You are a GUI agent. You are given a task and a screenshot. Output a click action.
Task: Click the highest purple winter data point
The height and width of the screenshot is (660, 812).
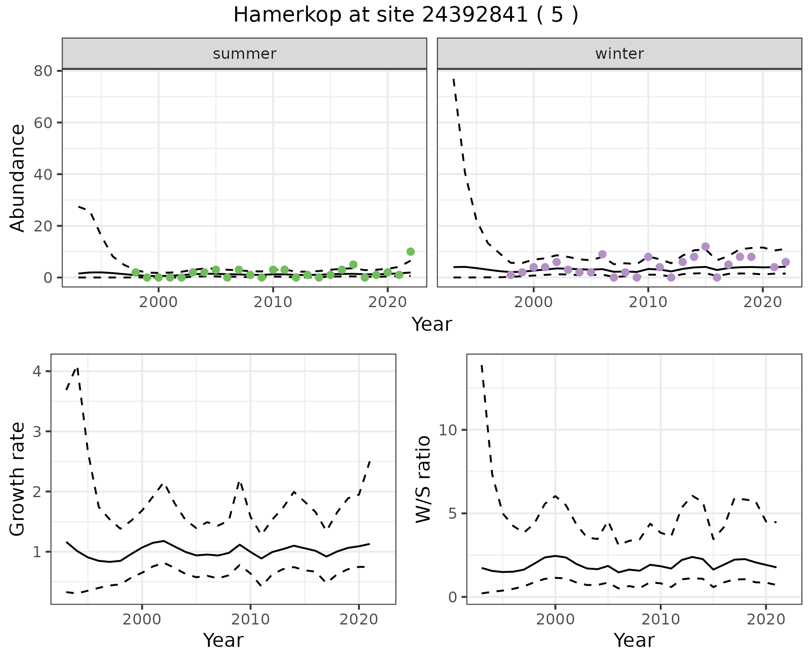[705, 247]
